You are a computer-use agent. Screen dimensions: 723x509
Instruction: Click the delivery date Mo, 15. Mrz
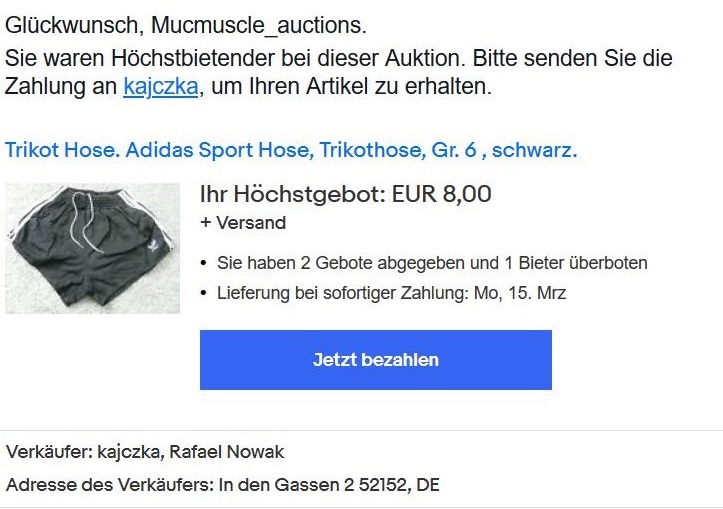tap(520, 293)
